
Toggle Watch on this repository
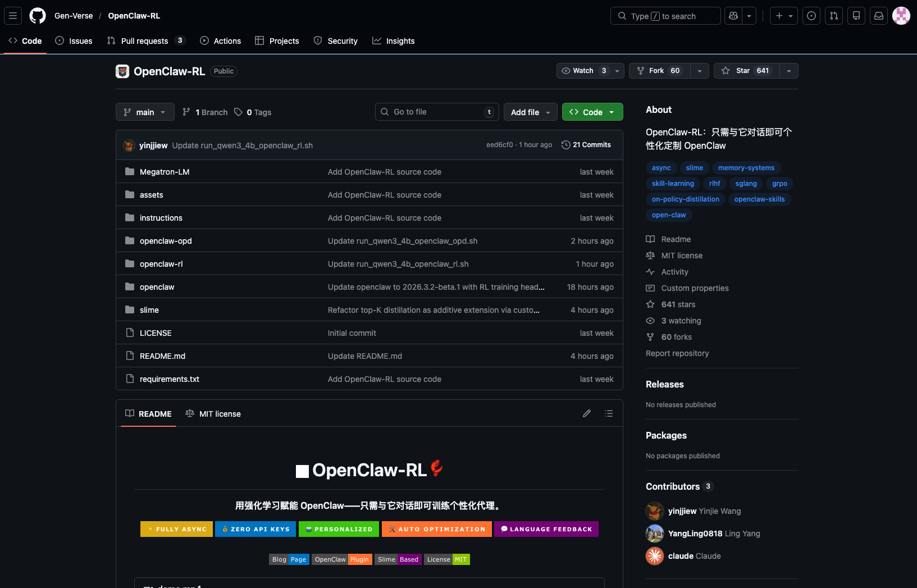(583, 71)
